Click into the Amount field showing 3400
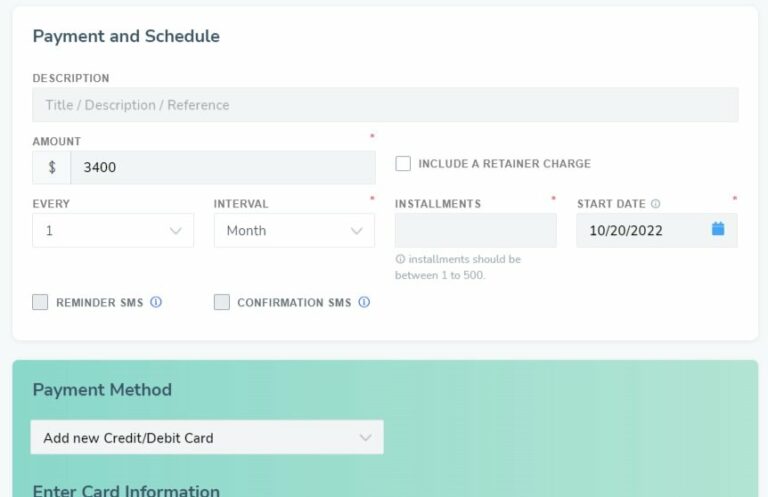This screenshot has height=497, width=768. (223, 167)
